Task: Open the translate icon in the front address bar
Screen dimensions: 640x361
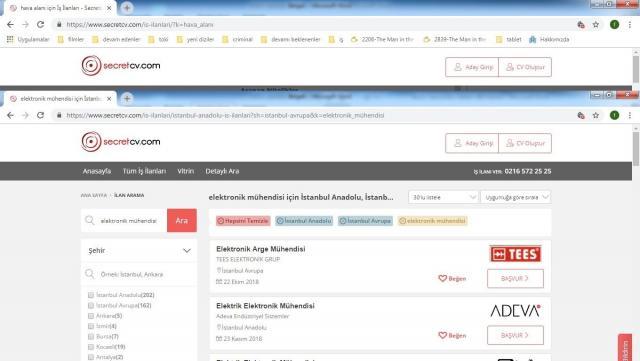Action: point(581,116)
